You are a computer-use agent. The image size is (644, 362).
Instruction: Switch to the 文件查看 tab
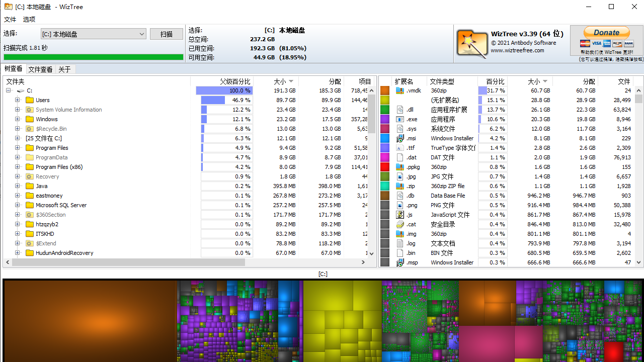point(40,69)
